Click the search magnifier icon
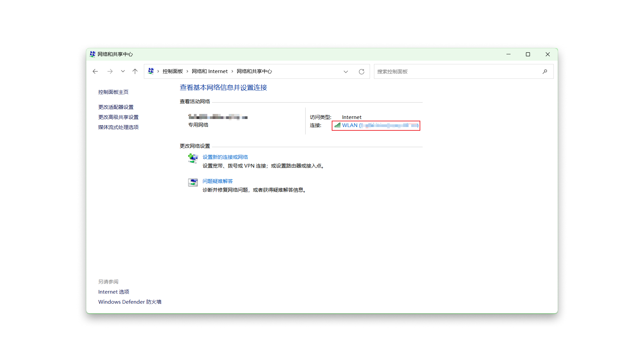The height and width of the screenshot is (362, 644). pos(545,71)
